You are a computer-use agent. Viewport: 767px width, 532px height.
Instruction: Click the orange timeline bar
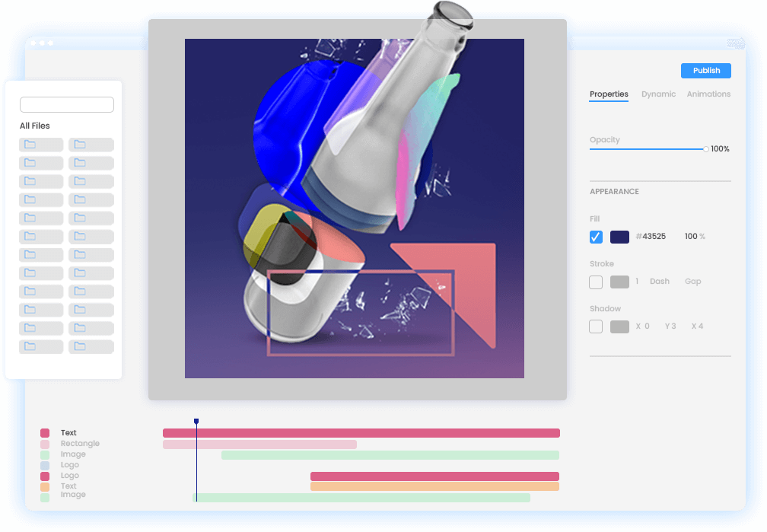pyautogui.click(x=435, y=486)
